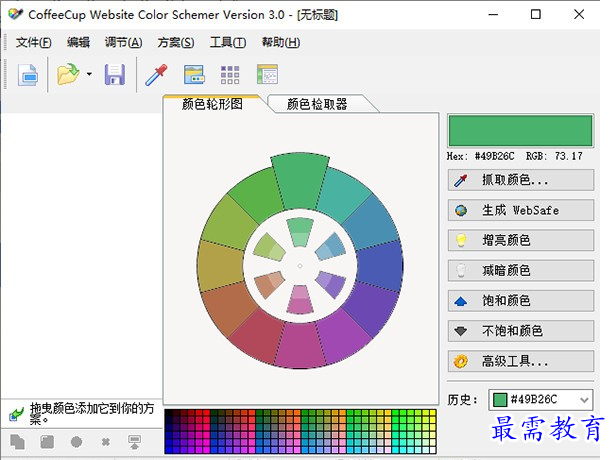Screen dimensions: 613x460
Task: Switch to the 颜色检取器 tab
Action: tap(317, 104)
